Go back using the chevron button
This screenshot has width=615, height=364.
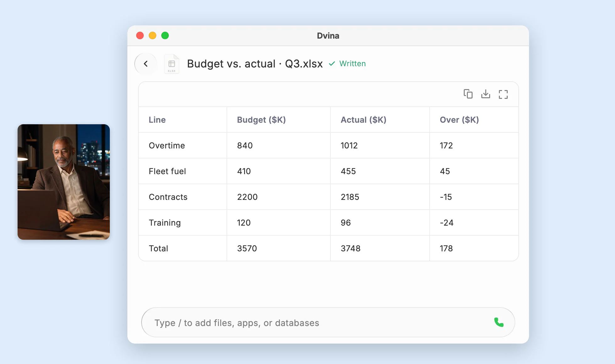coord(146,64)
